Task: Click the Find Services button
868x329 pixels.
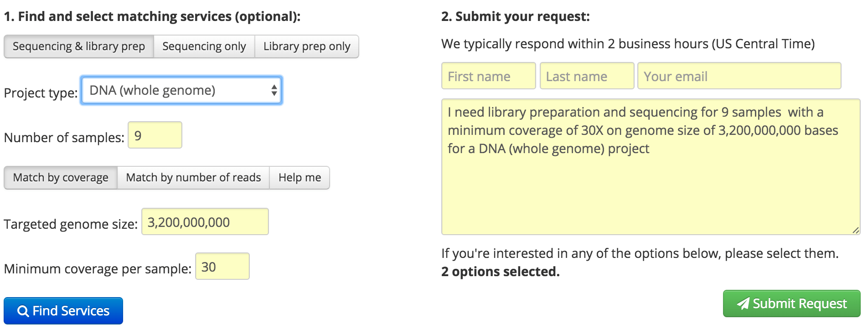Action: click(x=63, y=310)
